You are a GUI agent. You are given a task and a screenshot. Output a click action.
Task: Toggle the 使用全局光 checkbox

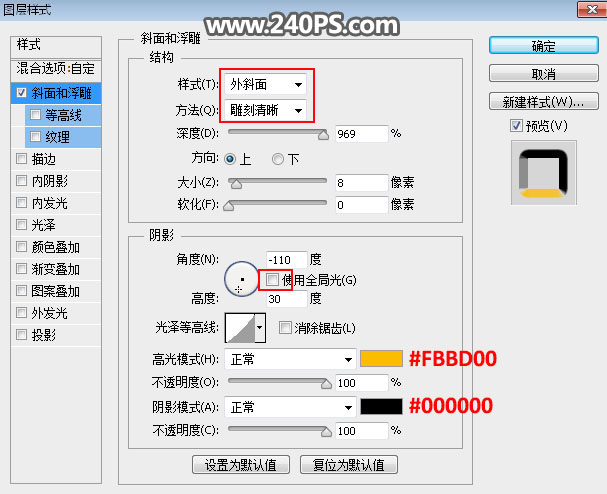[x=272, y=280]
